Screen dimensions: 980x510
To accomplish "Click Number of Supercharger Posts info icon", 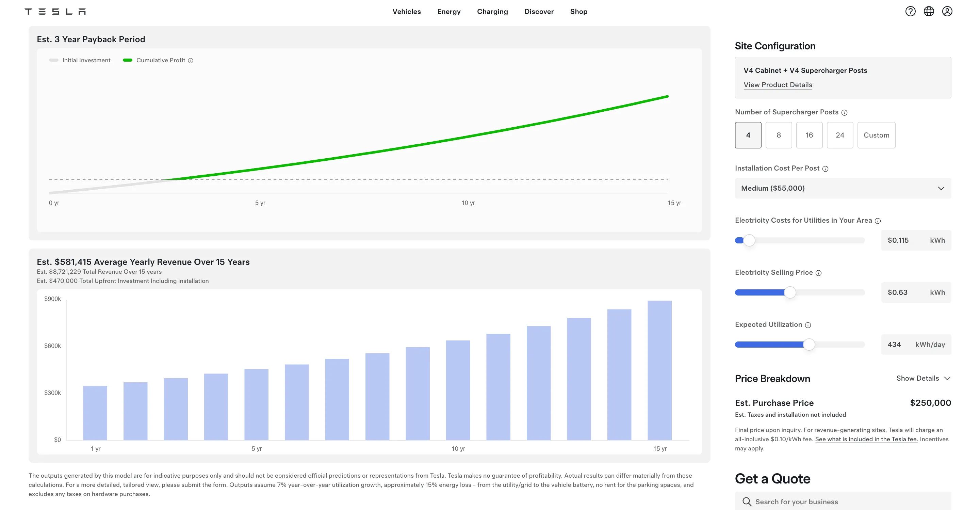I will click(x=844, y=113).
